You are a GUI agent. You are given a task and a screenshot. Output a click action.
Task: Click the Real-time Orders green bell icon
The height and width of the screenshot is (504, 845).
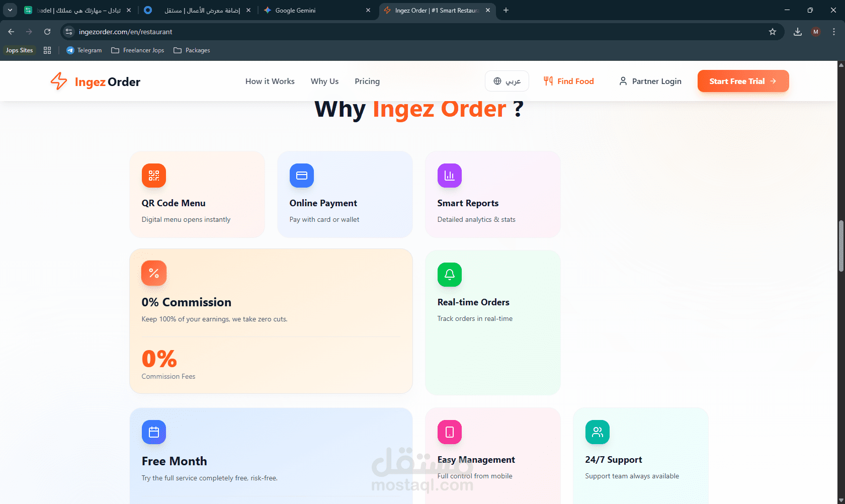[x=450, y=275]
